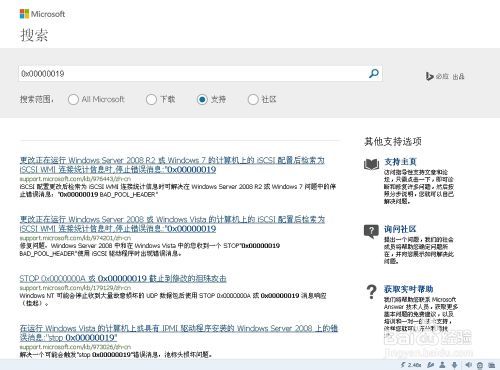The width and height of the screenshot is (500, 370).
Task: Click the search box containing 0x00000019
Action: point(200,74)
